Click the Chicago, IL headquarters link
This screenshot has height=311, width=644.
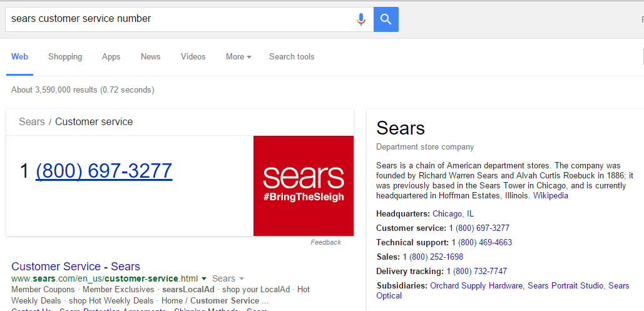(453, 213)
